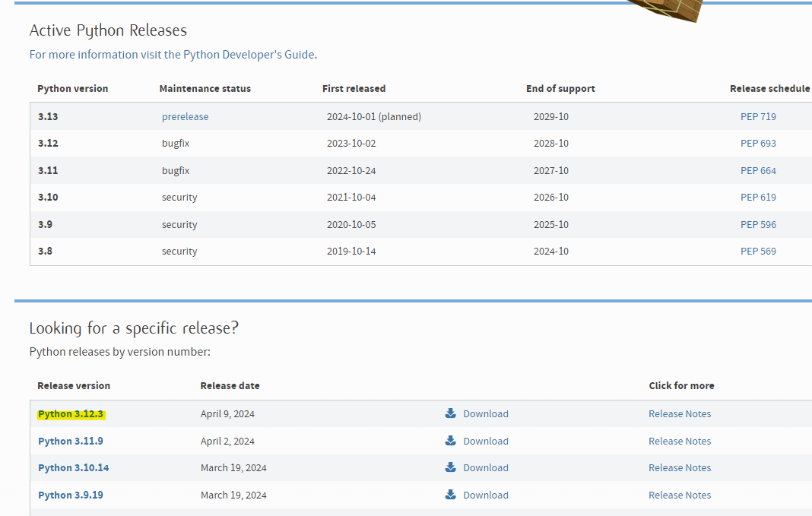The width and height of the screenshot is (812, 516).
Task: Select version cell 3.10 in active releases
Action: click(x=48, y=197)
